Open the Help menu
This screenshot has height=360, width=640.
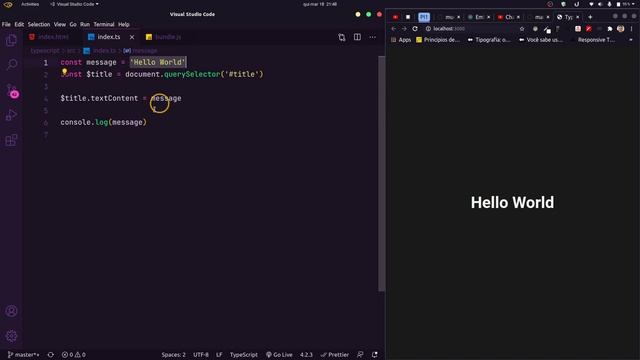point(124,24)
